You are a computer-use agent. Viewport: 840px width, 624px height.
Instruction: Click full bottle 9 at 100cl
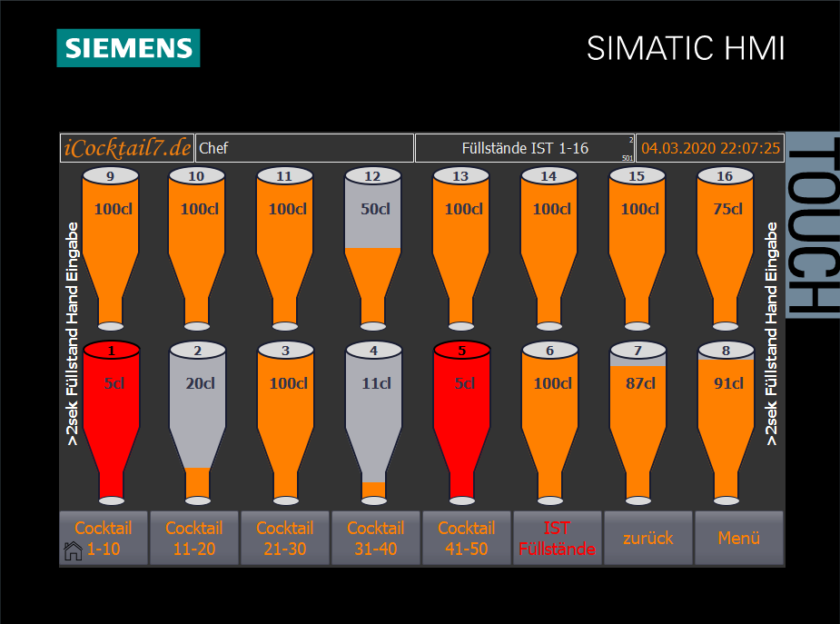(111, 236)
